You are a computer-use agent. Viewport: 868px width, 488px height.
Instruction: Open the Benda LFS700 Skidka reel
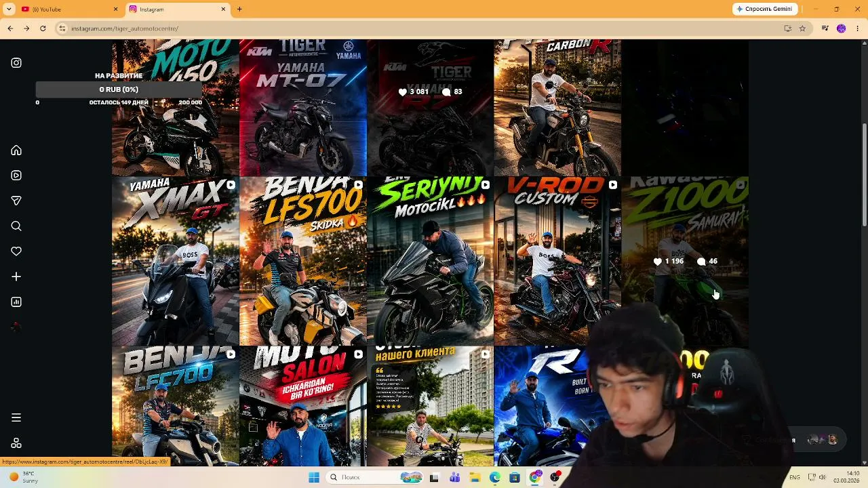click(x=303, y=262)
